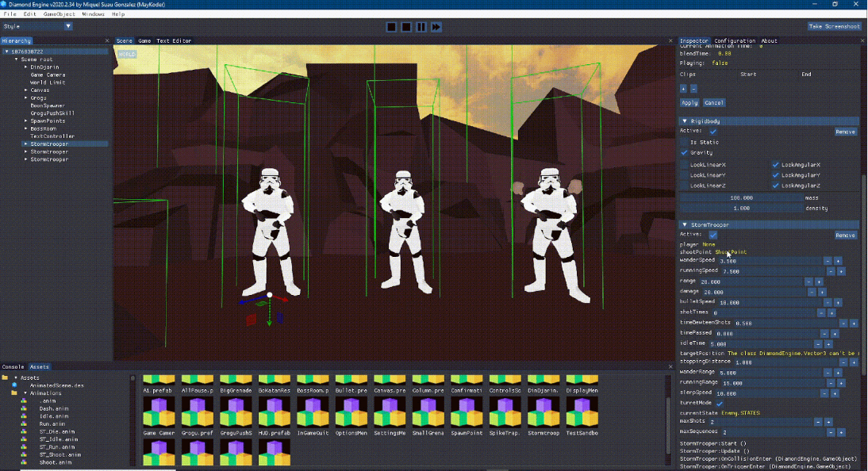Click the Play button in the top toolbar
This screenshot has height=471, width=868.
click(391, 27)
